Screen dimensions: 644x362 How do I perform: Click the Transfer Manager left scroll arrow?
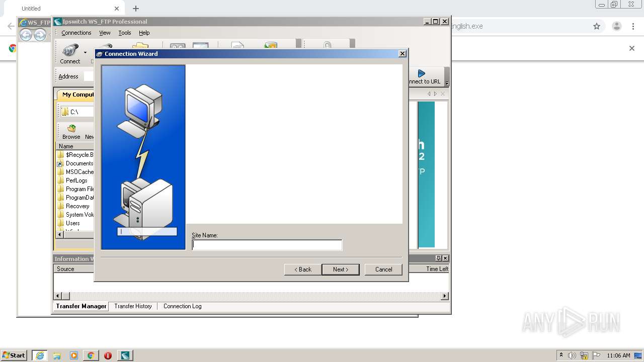(58, 296)
